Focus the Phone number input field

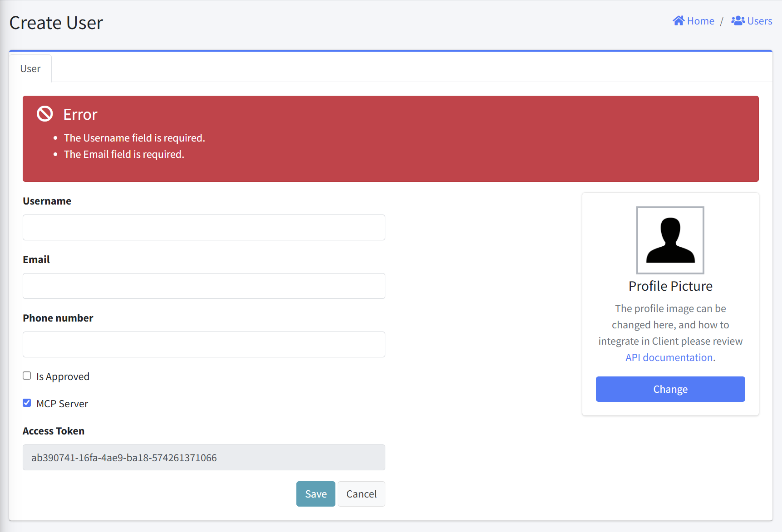coord(204,345)
